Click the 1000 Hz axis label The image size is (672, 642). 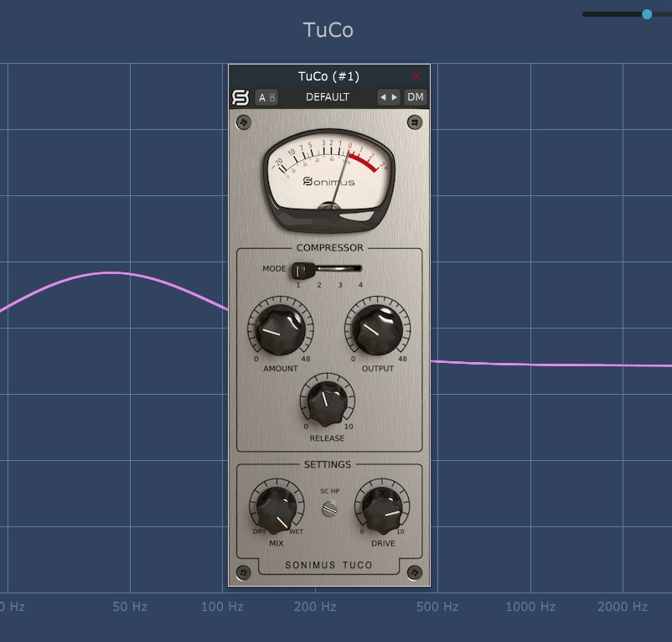pos(530,607)
